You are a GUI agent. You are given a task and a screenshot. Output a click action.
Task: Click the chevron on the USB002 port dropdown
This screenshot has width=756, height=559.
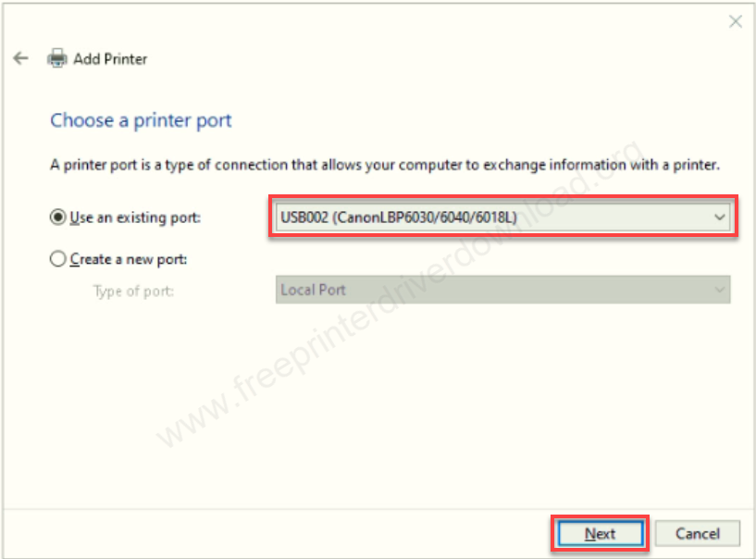pyautogui.click(x=719, y=217)
